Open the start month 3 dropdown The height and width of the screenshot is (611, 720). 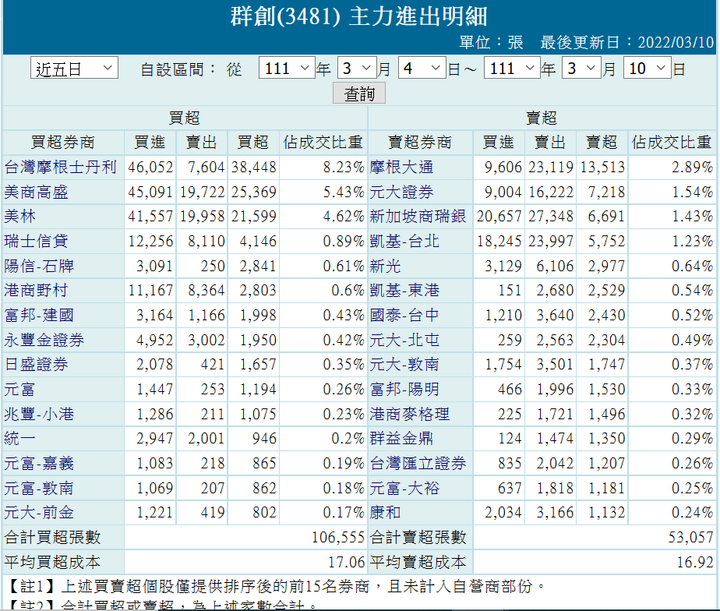click(357, 68)
